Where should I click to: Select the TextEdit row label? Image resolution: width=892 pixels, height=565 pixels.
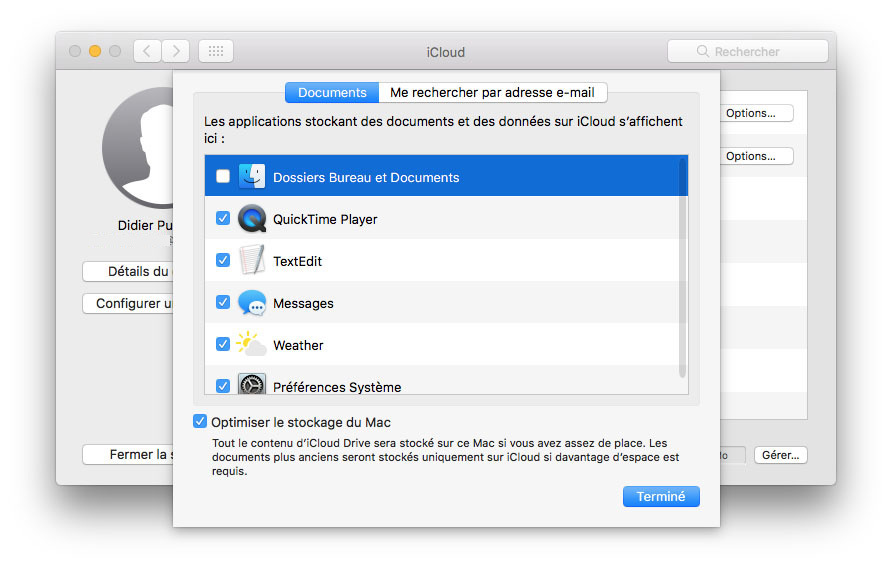pyautogui.click(x=297, y=261)
